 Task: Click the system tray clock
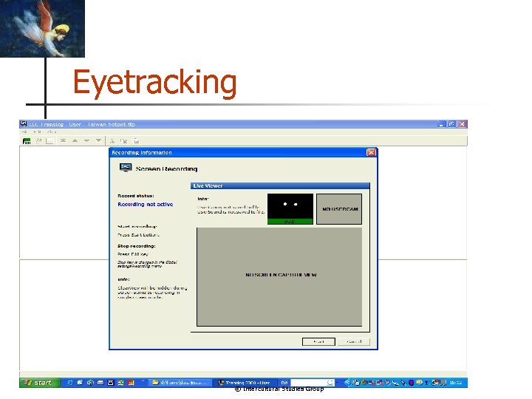pyautogui.click(x=456, y=383)
